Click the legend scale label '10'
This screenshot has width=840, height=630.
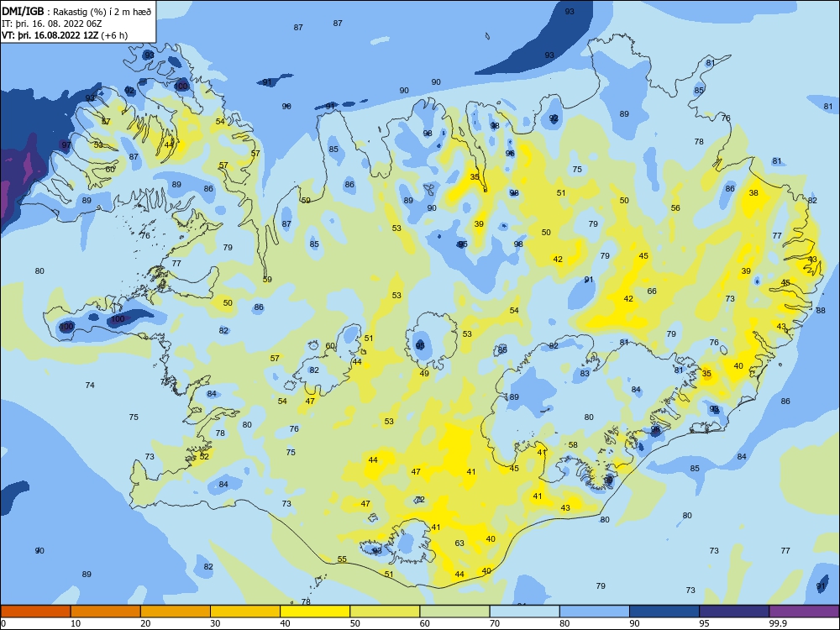pos(76,623)
